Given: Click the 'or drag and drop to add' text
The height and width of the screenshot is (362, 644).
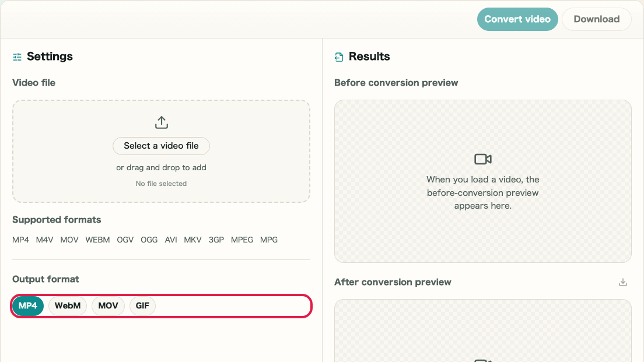Looking at the screenshot, I should point(161,167).
